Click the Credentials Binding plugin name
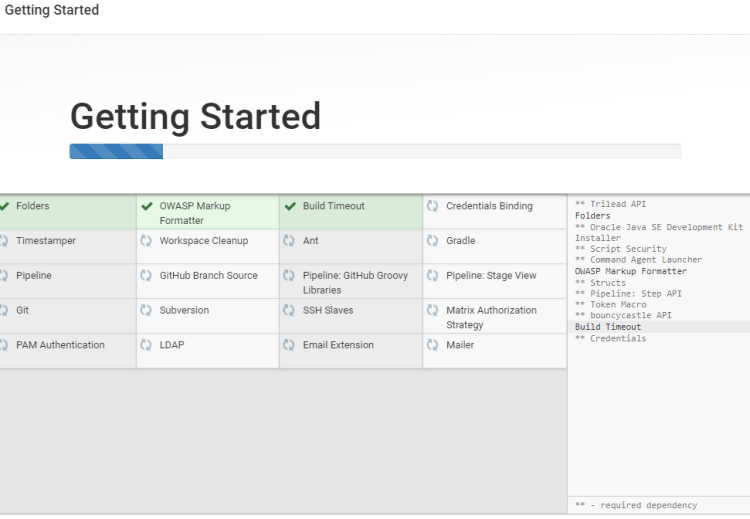Screen dimensions: 750x519 (489, 206)
